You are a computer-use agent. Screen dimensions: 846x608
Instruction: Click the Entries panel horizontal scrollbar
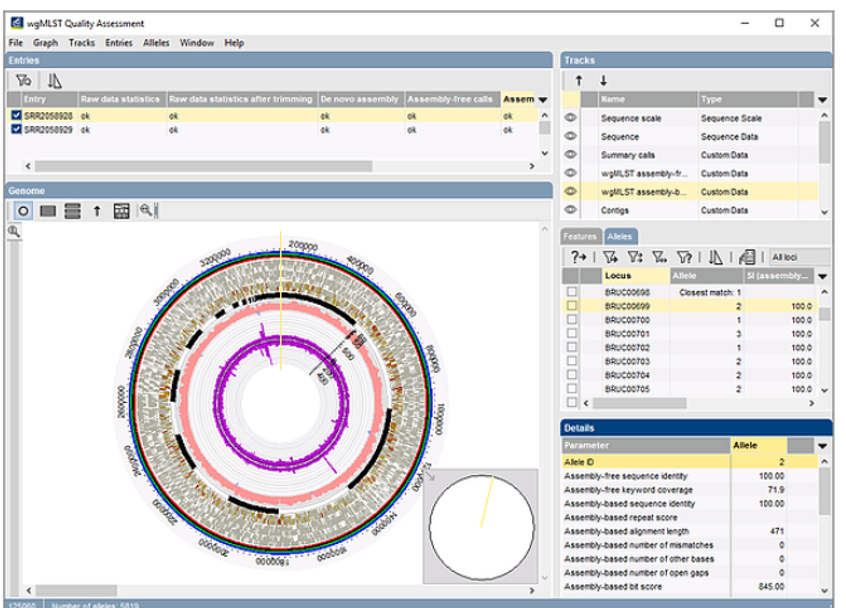click(x=203, y=166)
